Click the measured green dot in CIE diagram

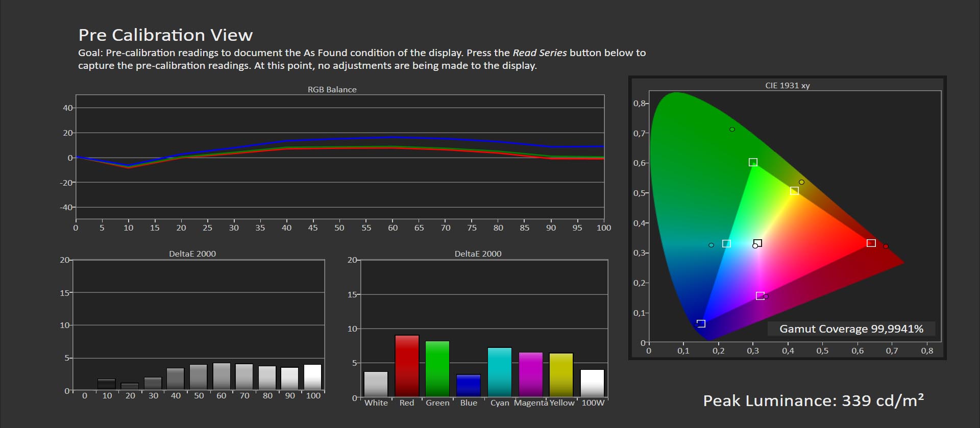point(732,130)
